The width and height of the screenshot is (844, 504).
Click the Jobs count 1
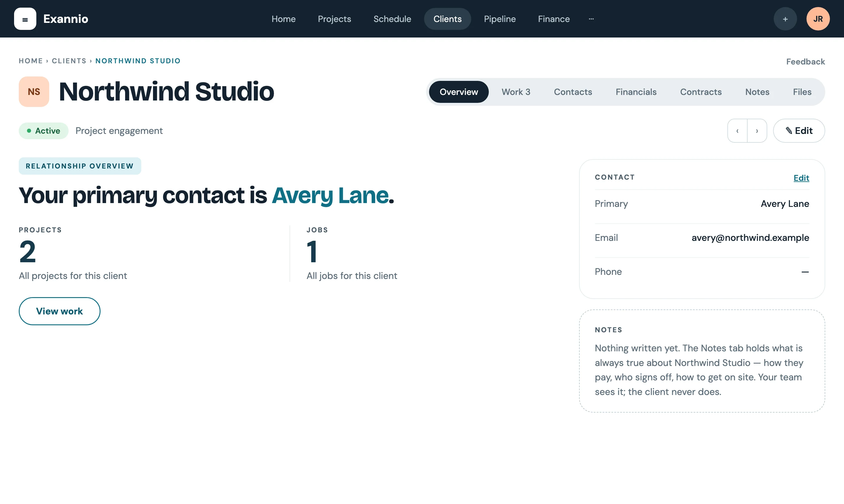(x=312, y=252)
